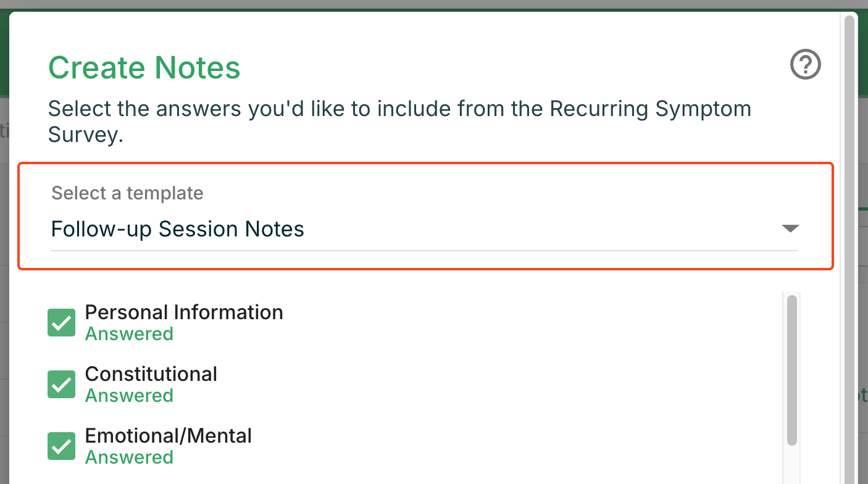This screenshot has width=868, height=484.
Task: Click the Personal Information section label
Action: tap(184, 312)
